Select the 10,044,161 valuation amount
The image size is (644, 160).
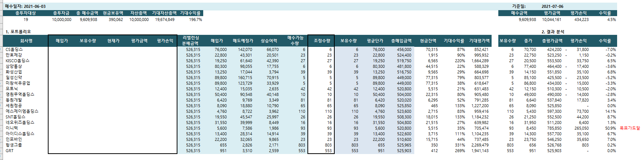[x=551, y=19]
